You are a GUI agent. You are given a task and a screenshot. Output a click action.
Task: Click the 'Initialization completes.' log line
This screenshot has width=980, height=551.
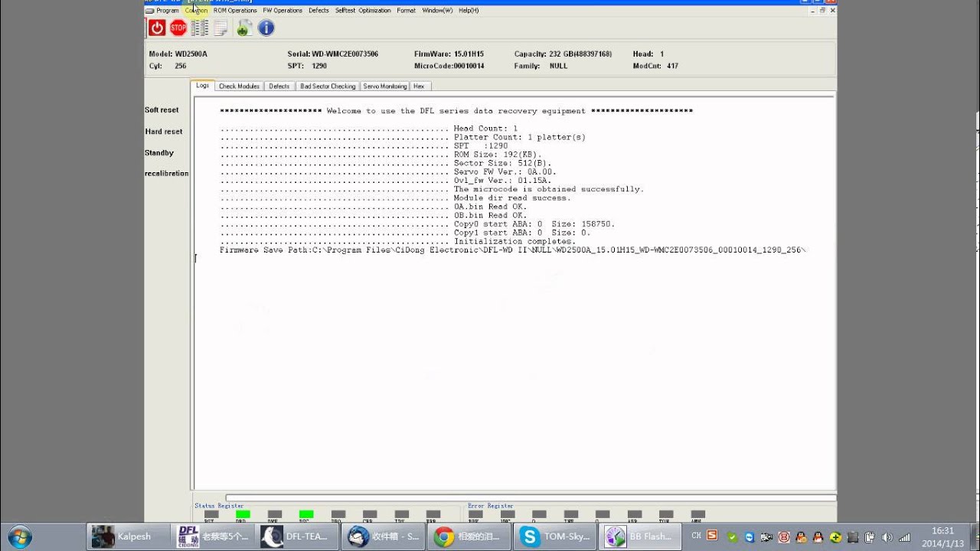514,242
